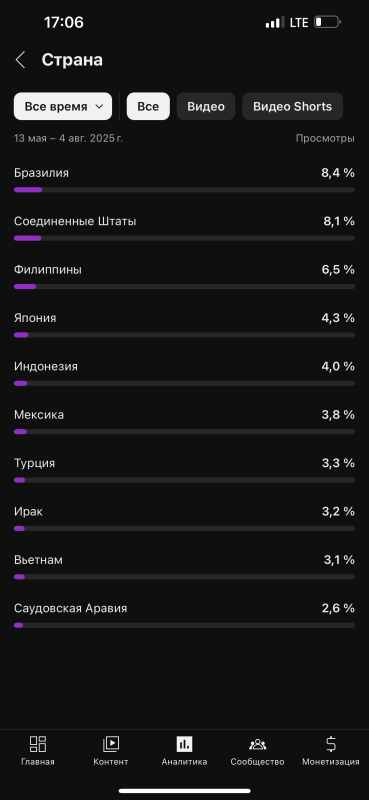Image resolution: width=369 pixels, height=800 pixels.
Task: Open the Саудовская Аравия row
Action: (x=184, y=615)
